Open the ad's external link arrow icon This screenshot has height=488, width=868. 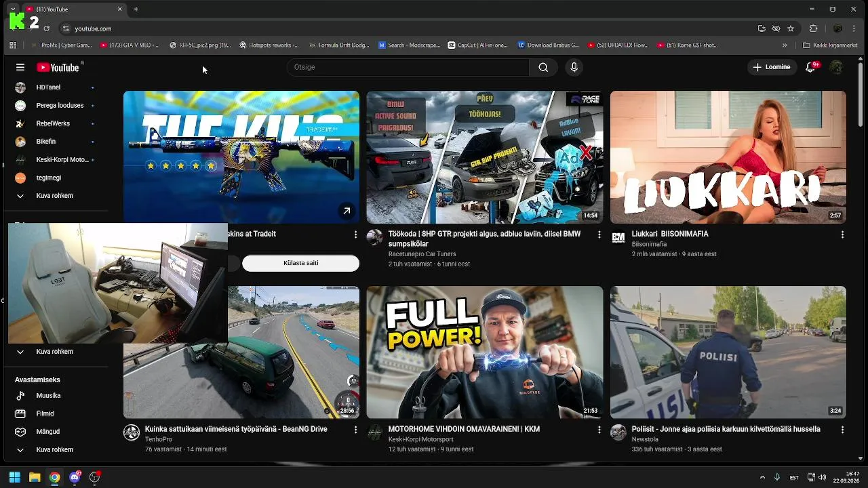[x=347, y=211]
